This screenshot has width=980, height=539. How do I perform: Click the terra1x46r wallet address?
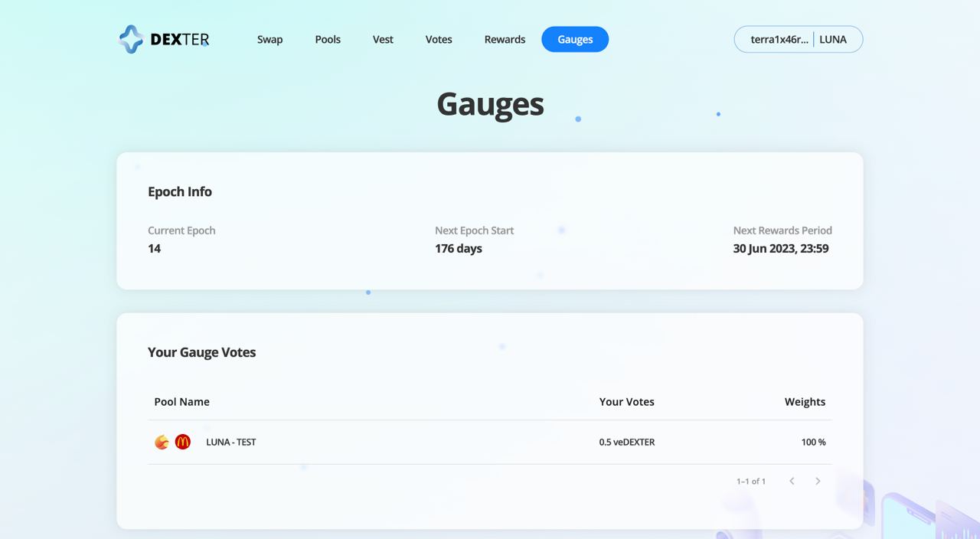(779, 39)
